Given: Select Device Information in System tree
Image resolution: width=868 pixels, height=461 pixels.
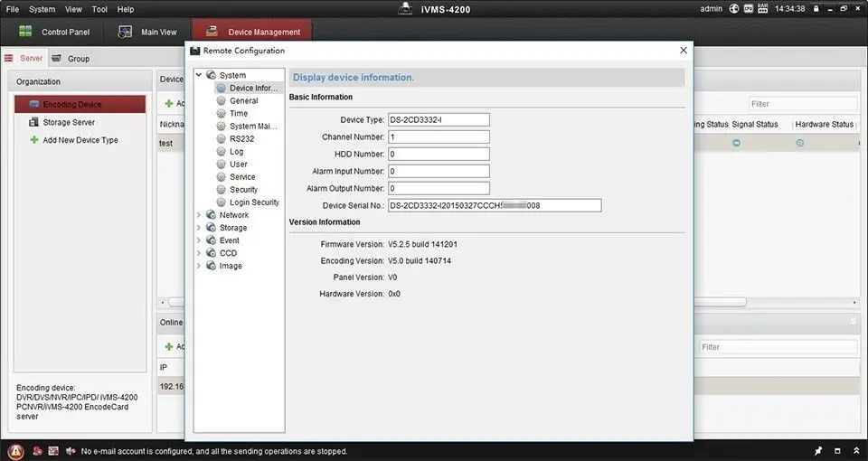Looking at the screenshot, I should coord(250,88).
